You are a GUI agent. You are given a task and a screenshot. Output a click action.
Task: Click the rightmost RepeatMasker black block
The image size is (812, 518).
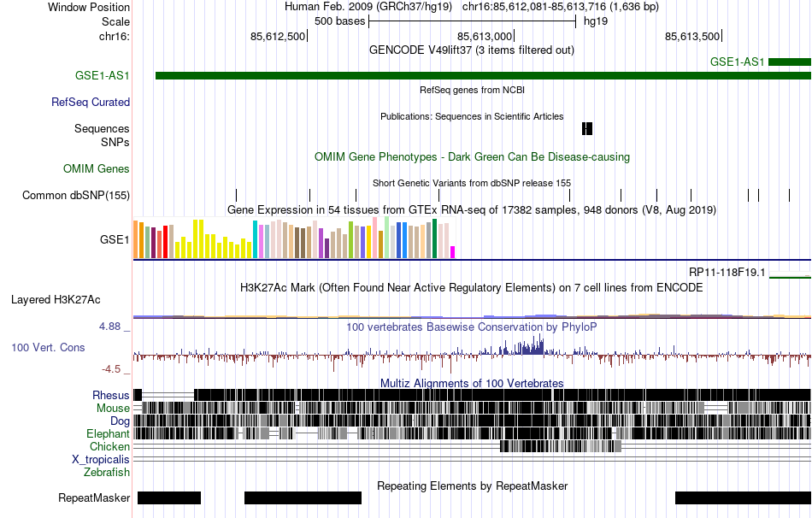743,497
